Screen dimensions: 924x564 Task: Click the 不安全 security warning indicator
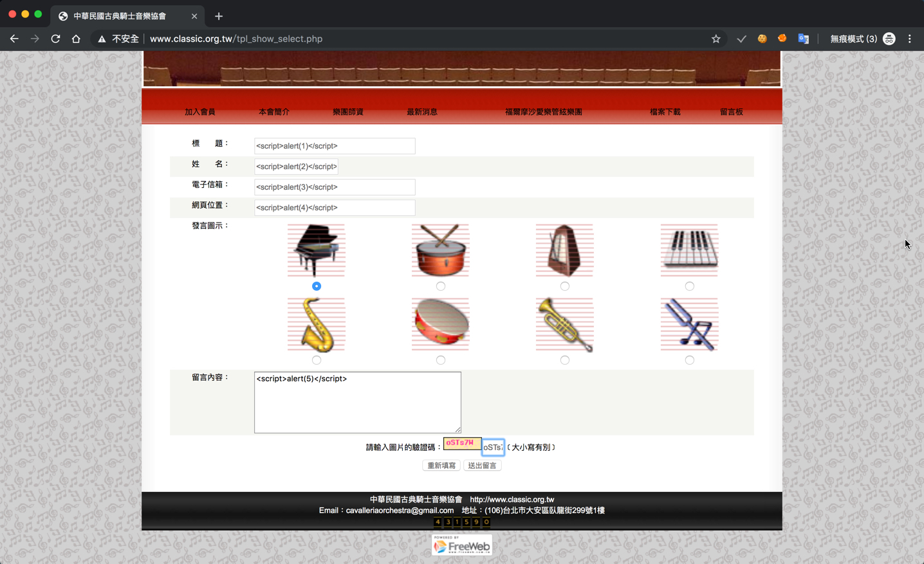click(118, 39)
